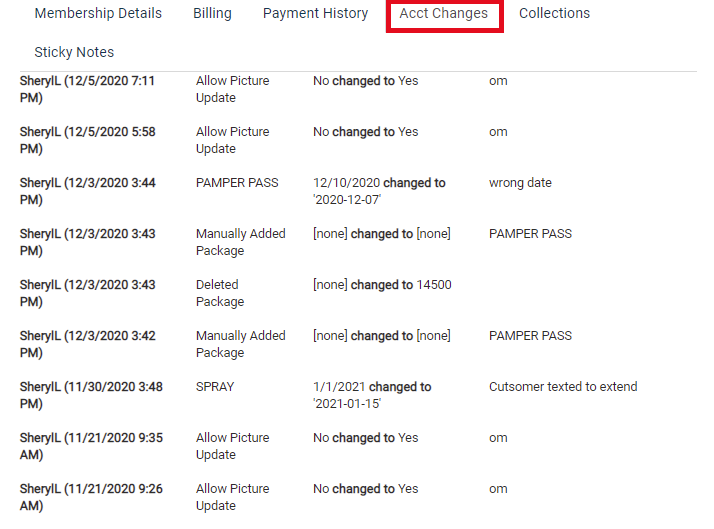Screen dimensions: 714x529
Task: Click 'Cutsomer texted to extend' note
Action: pyautogui.click(x=563, y=387)
